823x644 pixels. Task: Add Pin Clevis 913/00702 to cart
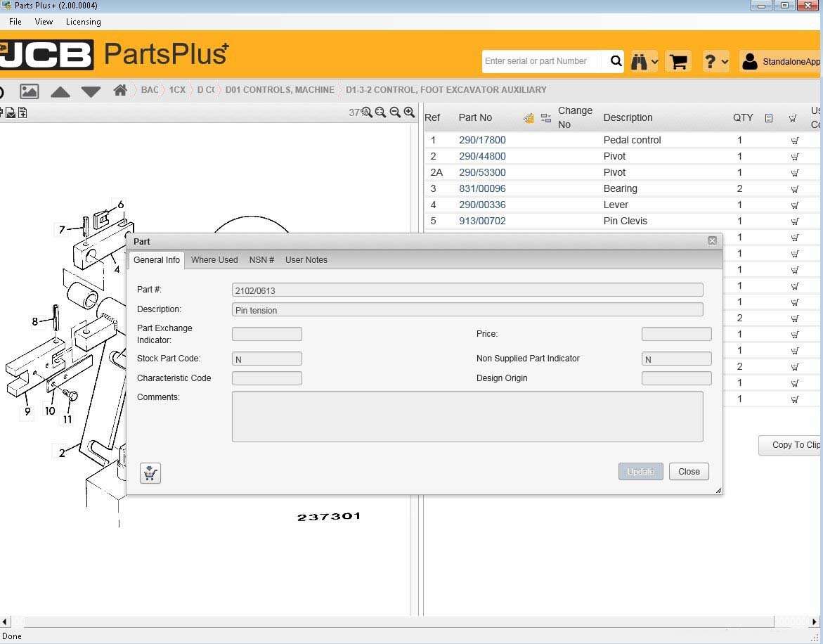pyautogui.click(x=795, y=221)
